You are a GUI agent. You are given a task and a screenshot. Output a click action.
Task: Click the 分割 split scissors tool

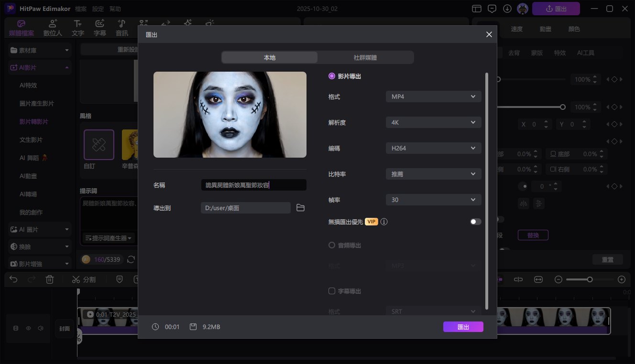(84, 279)
